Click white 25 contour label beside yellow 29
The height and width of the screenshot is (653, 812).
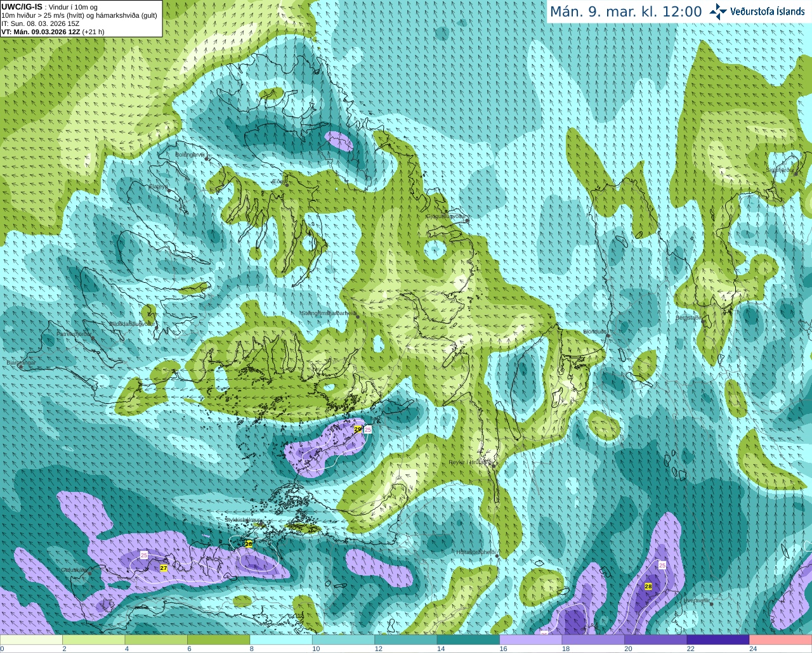click(368, 429)
